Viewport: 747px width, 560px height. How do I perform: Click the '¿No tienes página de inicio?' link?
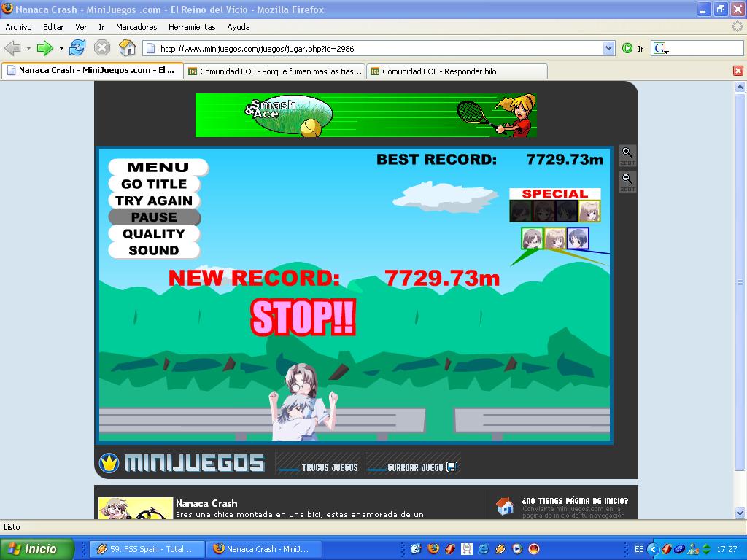click(x=575, y=500)
